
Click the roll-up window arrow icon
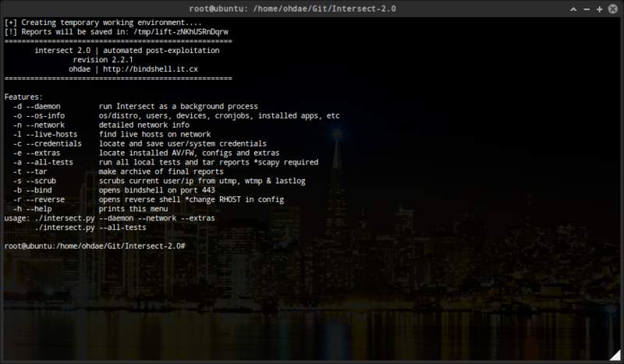click(x=573, y=9)
